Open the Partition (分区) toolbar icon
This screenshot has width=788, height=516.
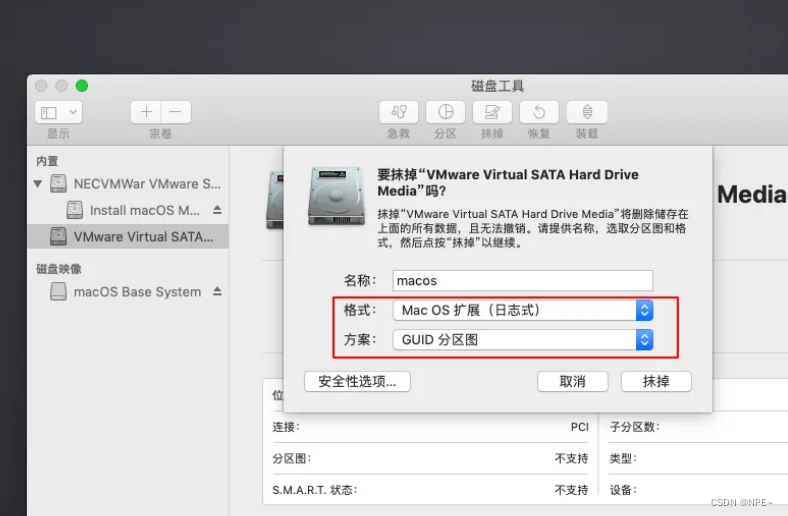[x=445, y=112]
